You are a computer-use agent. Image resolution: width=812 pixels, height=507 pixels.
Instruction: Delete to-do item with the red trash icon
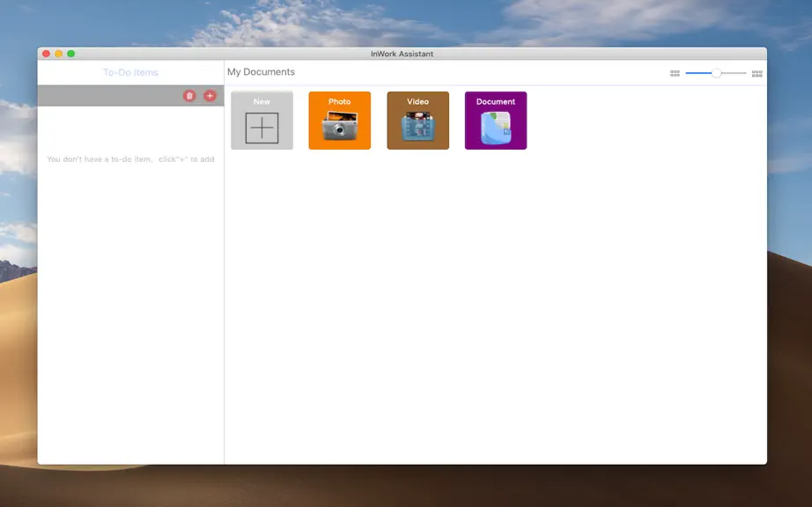[189, 96]
